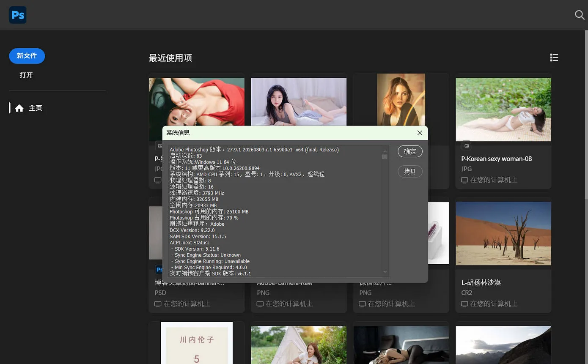Click the 打开 button
Viewport: 588px width, 364px height.
pyautogui.click(x=26, y=75)
